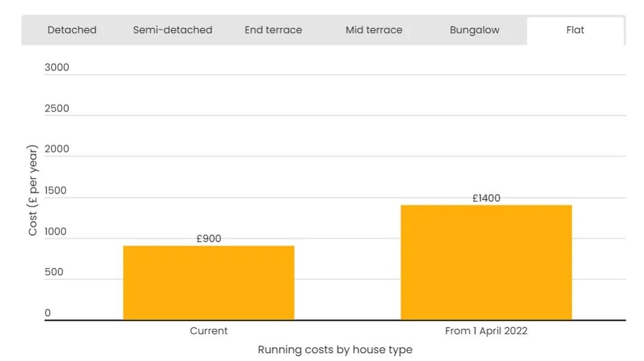Click the 2500 y-axis tick label
Image resolution: width=644 pixels, height=361 pixels.
tap(57, 108)
